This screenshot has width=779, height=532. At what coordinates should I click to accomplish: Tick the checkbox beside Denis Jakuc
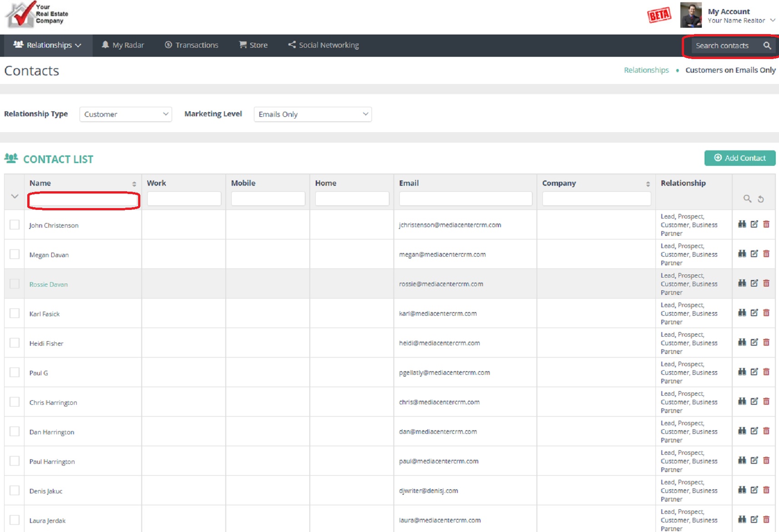(x=15, y=491)
